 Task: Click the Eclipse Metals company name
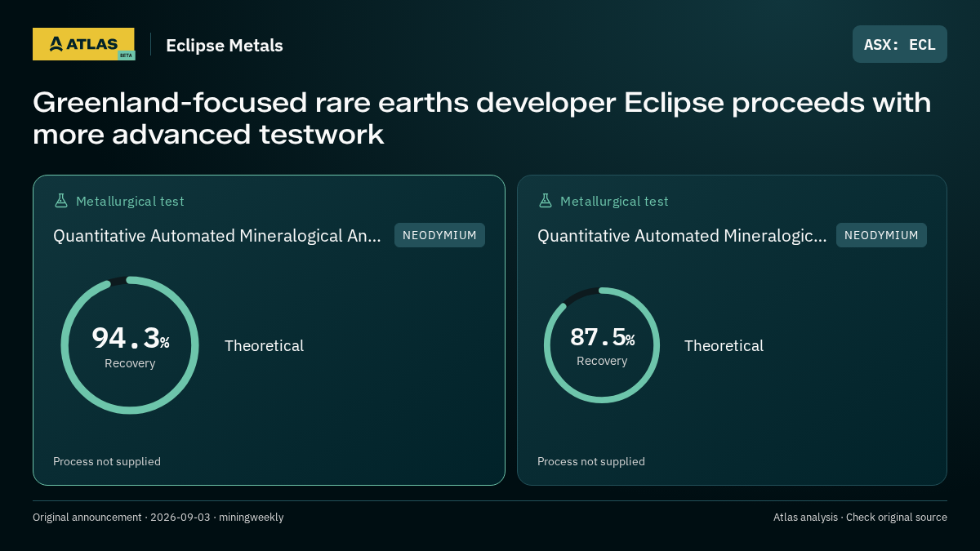[225, 46]
